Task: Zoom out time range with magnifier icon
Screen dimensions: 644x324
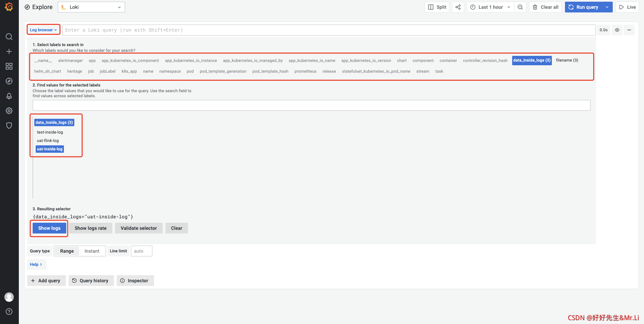Action: click(520, 7)
